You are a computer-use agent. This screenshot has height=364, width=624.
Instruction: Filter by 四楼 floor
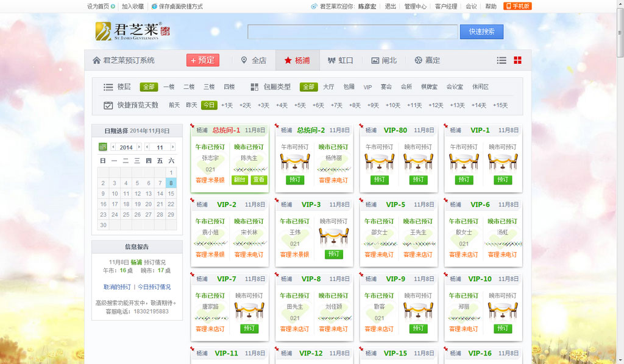tap(229, 86)
